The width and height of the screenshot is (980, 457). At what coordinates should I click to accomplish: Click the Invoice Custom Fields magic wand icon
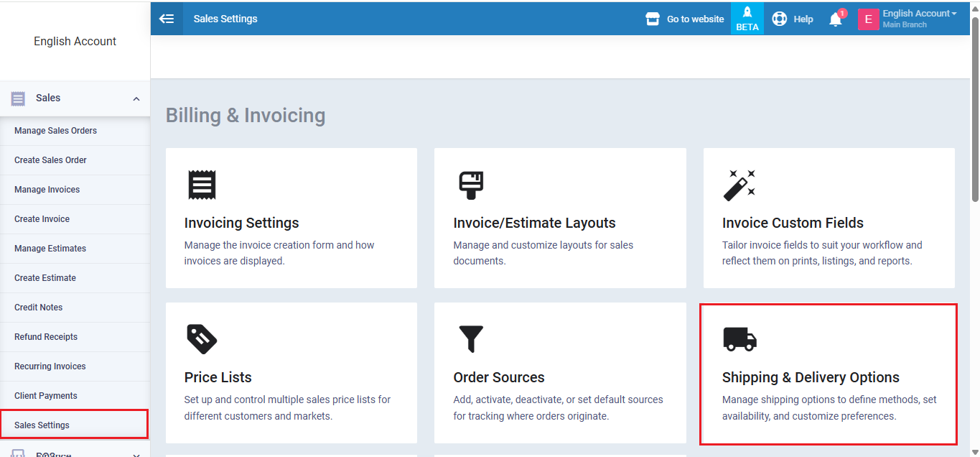click(x=739, y=185)
